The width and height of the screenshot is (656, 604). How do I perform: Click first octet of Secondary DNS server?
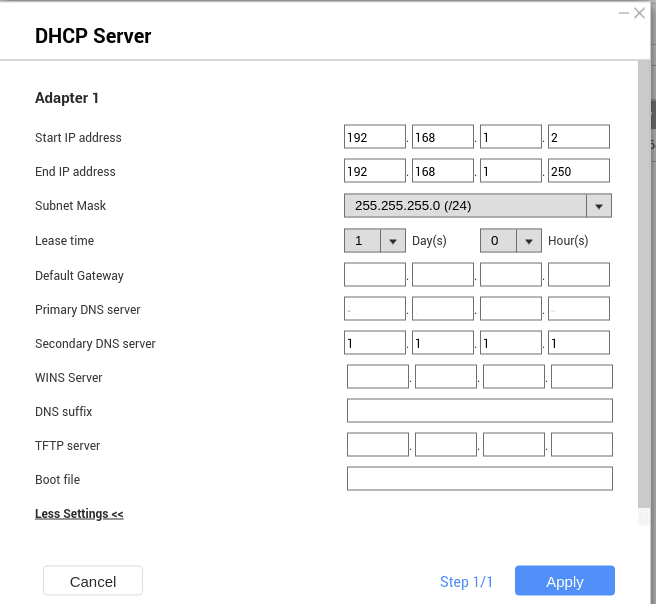coord(374,343)
